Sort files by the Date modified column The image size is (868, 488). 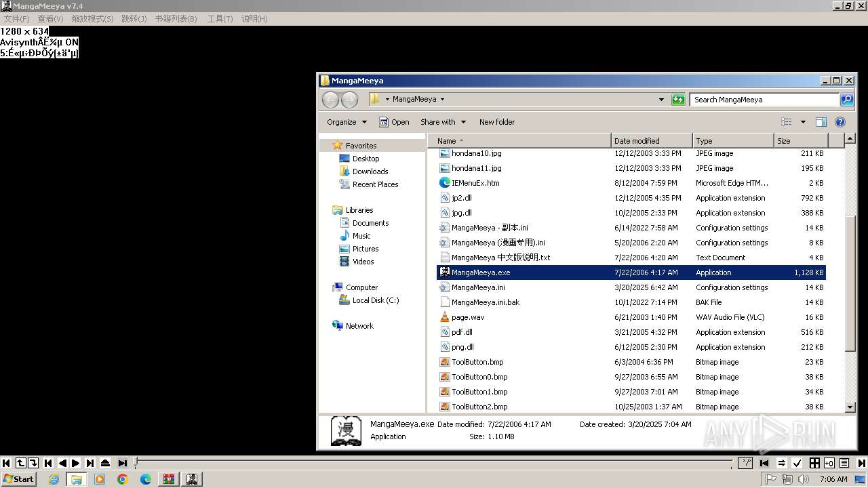click(652, 140)
